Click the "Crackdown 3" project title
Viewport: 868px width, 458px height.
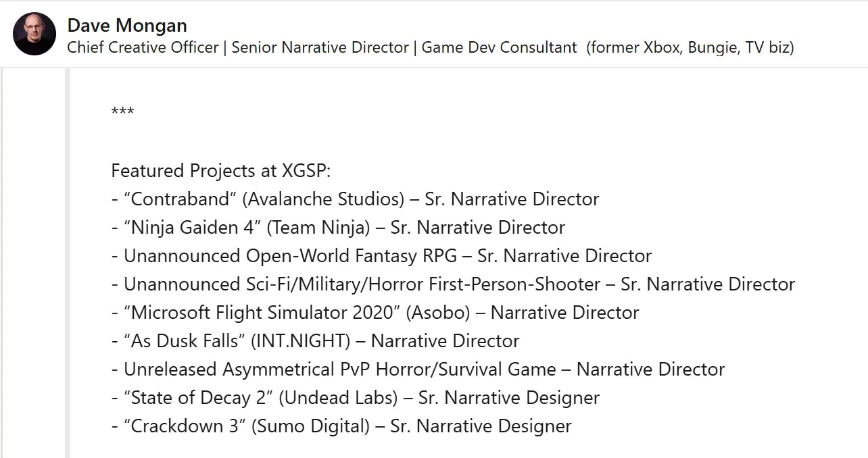pyautogui.click(x=184, y=426)
